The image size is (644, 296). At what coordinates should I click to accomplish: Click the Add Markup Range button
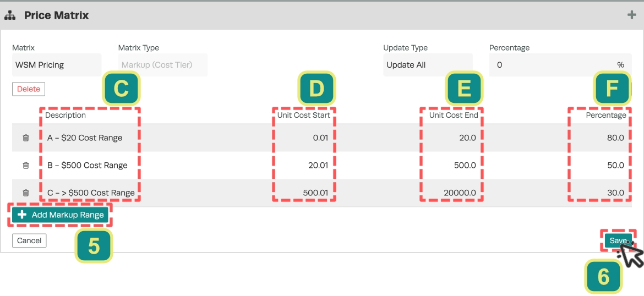[x=60, y=215]
